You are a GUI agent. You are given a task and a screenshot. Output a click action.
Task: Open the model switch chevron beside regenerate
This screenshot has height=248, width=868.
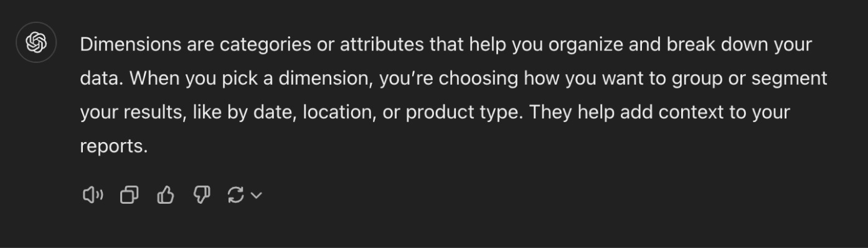[256, 196]
